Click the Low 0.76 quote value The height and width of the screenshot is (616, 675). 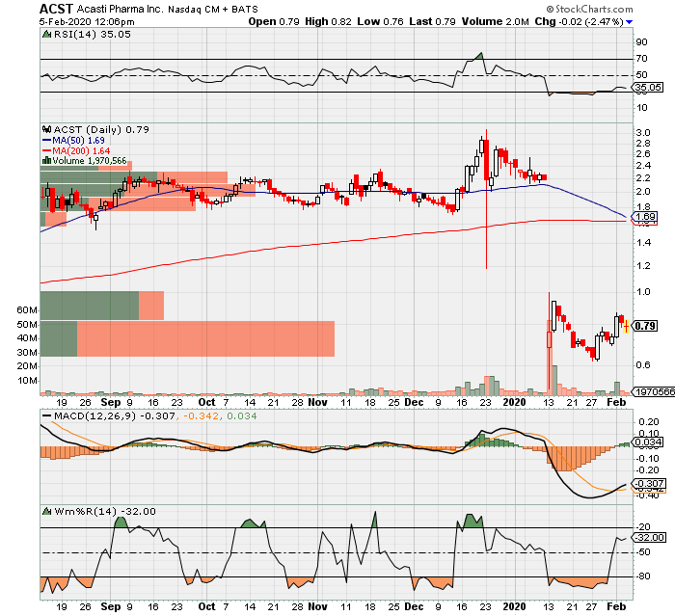click(x=380, y=21)
